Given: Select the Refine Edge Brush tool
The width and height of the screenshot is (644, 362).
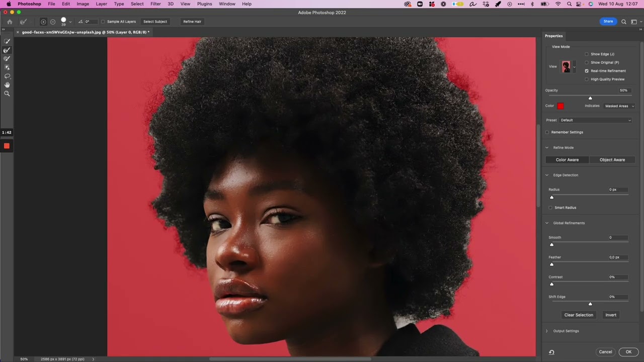Looking at the screenshot, I should pos(7,50).
